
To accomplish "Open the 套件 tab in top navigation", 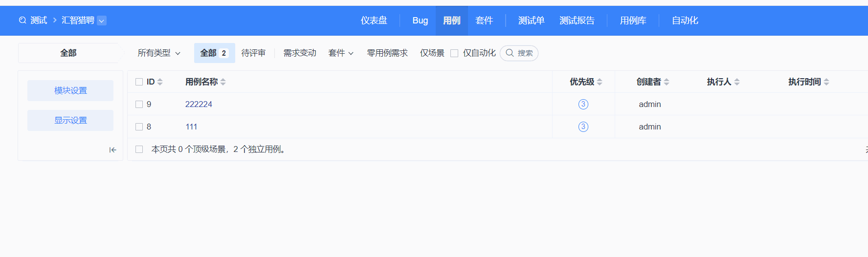I will 484,21.
